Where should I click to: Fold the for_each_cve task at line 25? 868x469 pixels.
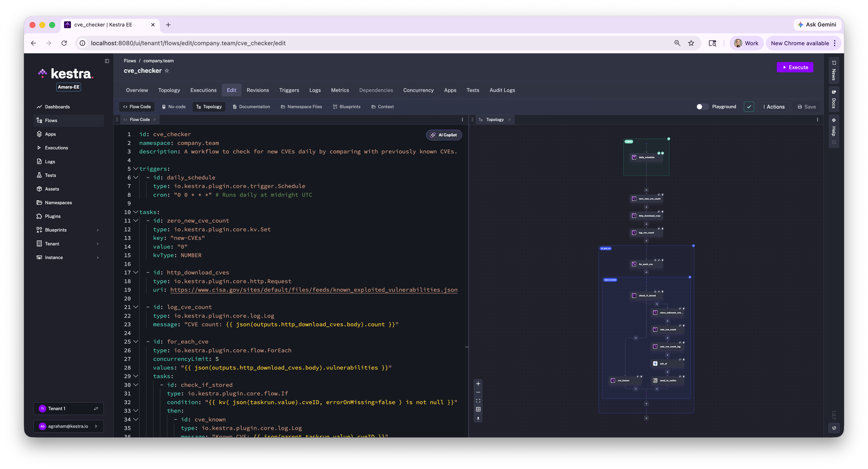[135, 341]
